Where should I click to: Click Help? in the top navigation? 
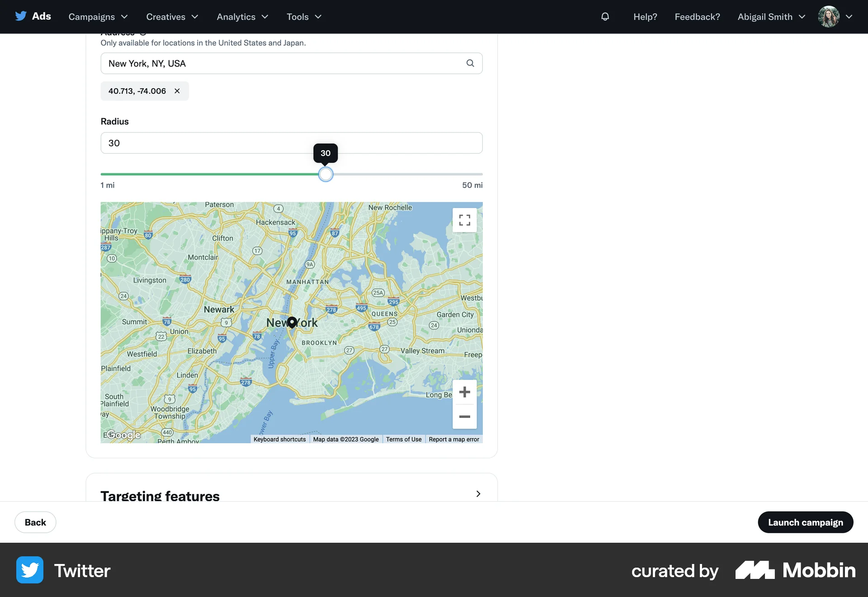pos(645,17)
